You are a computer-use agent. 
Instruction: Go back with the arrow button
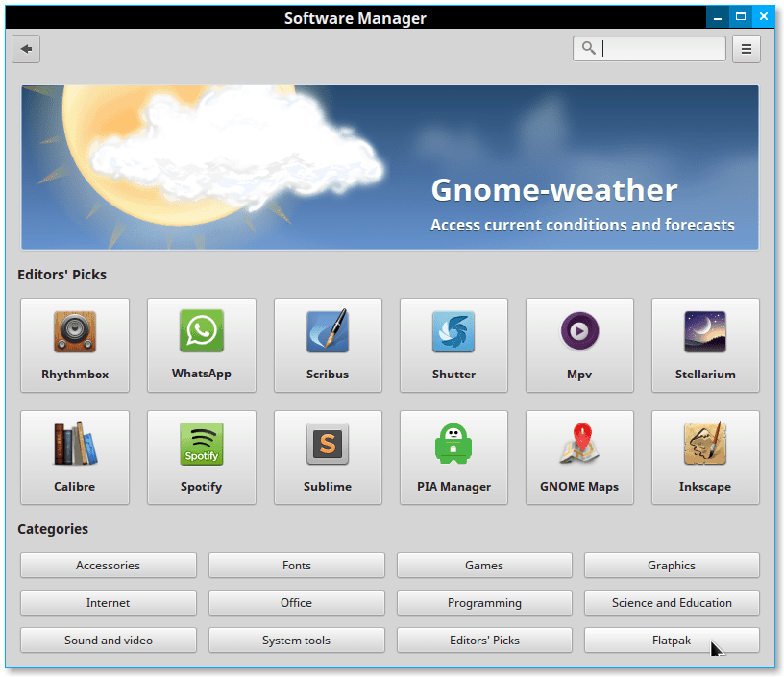coord(26,49)
